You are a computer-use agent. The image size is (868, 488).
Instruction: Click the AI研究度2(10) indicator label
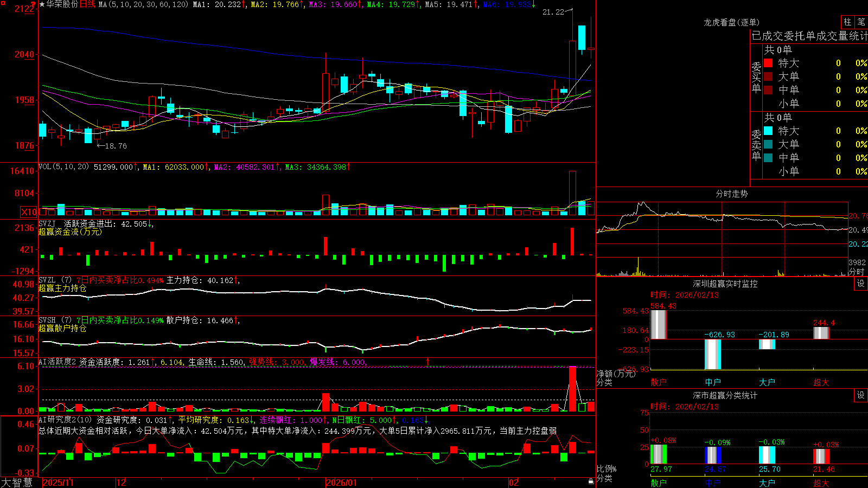point(66,420)
